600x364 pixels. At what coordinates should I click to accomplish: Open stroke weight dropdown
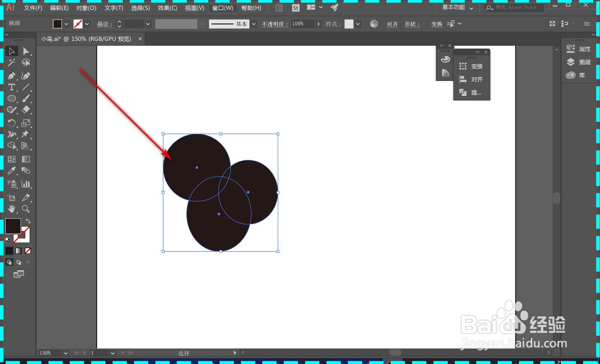click(148, 24)
